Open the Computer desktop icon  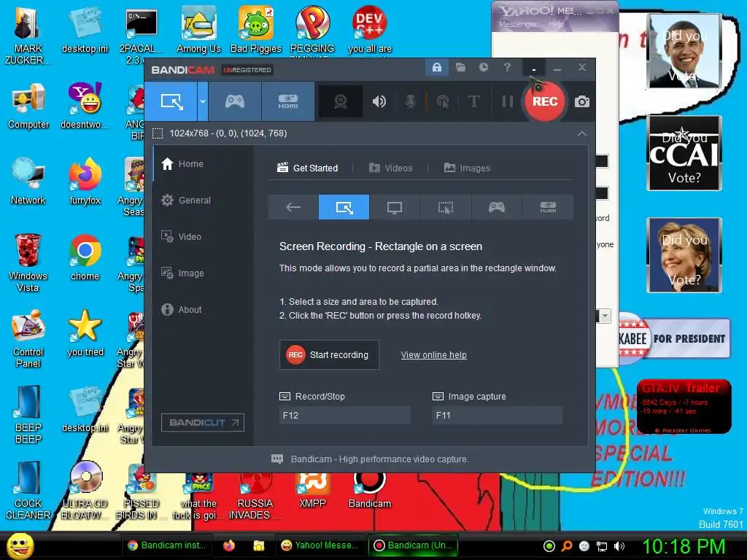(28, 106)
